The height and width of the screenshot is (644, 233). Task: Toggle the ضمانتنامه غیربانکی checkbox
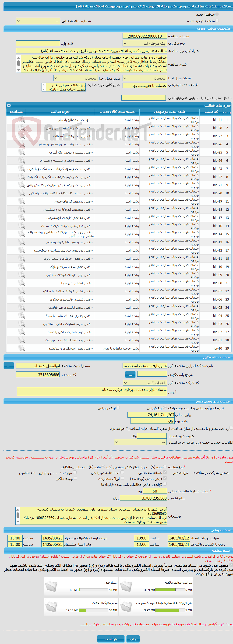point(122,472)
